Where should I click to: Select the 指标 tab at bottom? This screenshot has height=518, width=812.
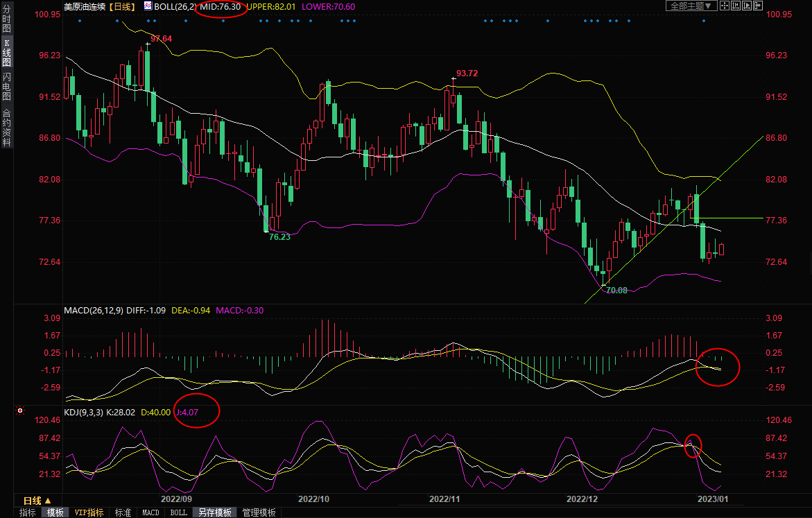[x=28, y=512]
